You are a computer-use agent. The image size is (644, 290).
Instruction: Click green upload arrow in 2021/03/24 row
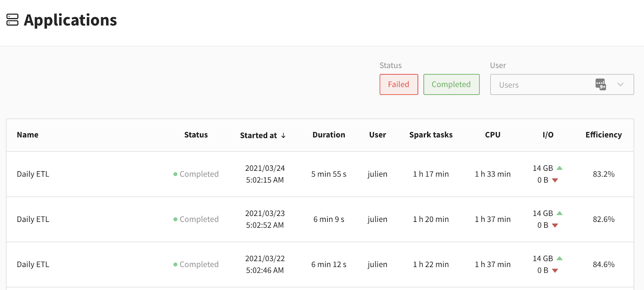click(x=559, y=168)
